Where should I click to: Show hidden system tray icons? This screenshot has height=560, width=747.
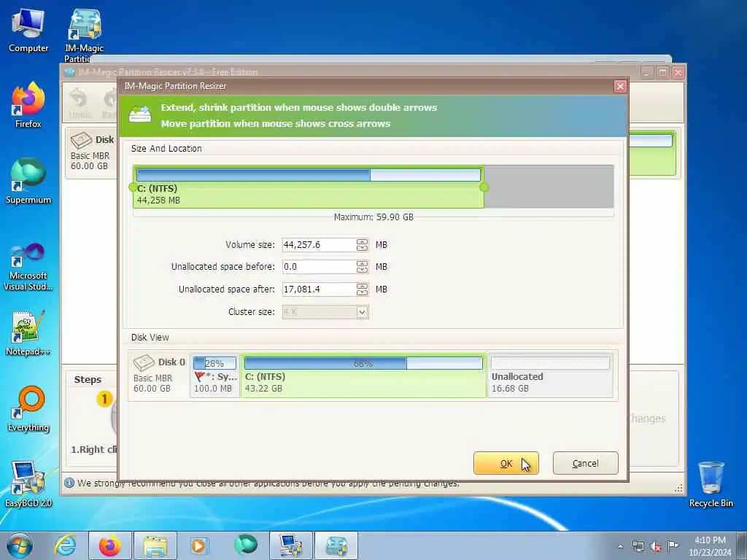tap(620, 547)
